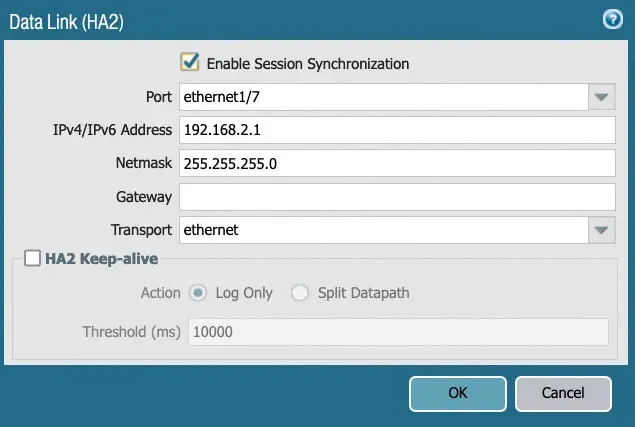Enable the HA2 Keep-alive checkbox
The width and height of the screenshot is (635, 427).
[x=33, y=259]
